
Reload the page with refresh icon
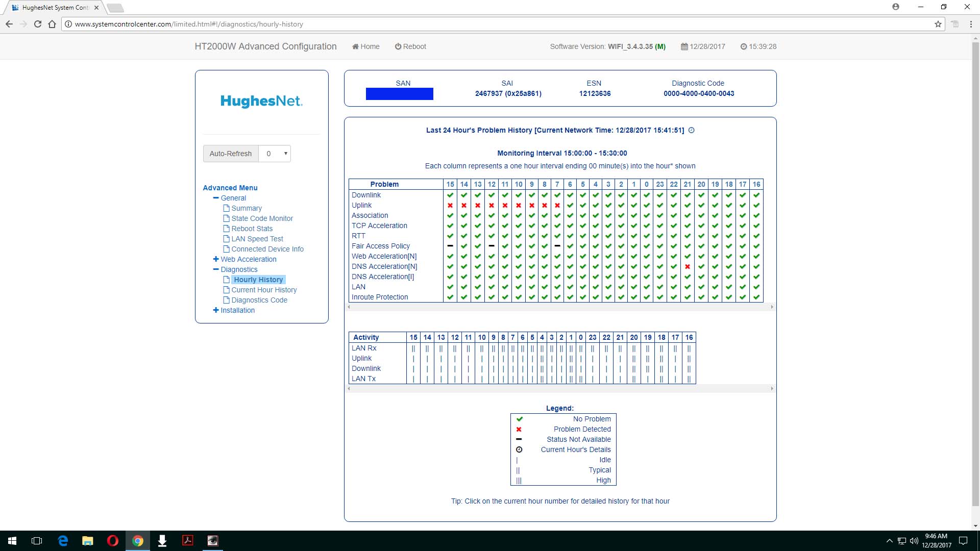(x=38, y=24)
